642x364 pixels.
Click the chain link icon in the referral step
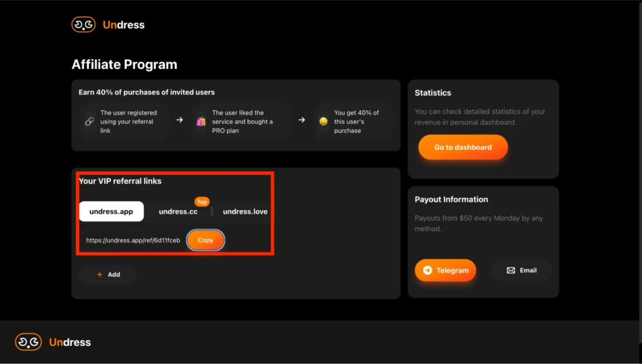click(89, 122)
